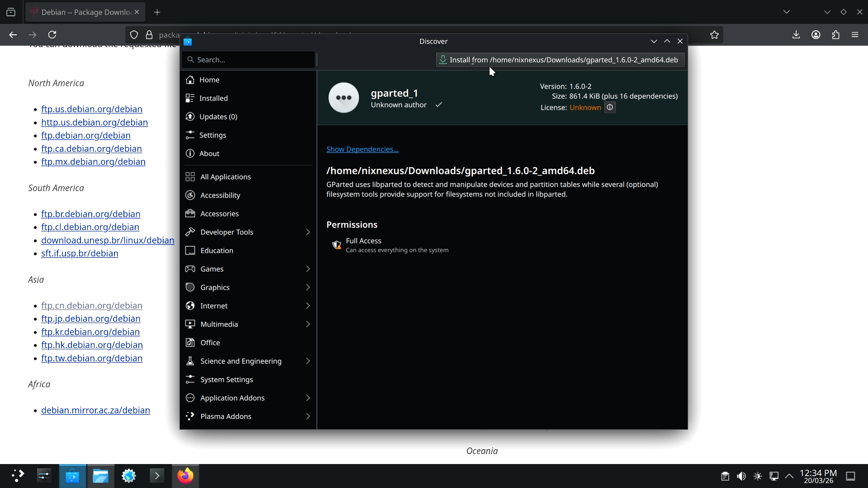Open Home in Discover sidebar
Image resolution: width=868 pixels, height=488 pixels.
click(x=248, y=80)
